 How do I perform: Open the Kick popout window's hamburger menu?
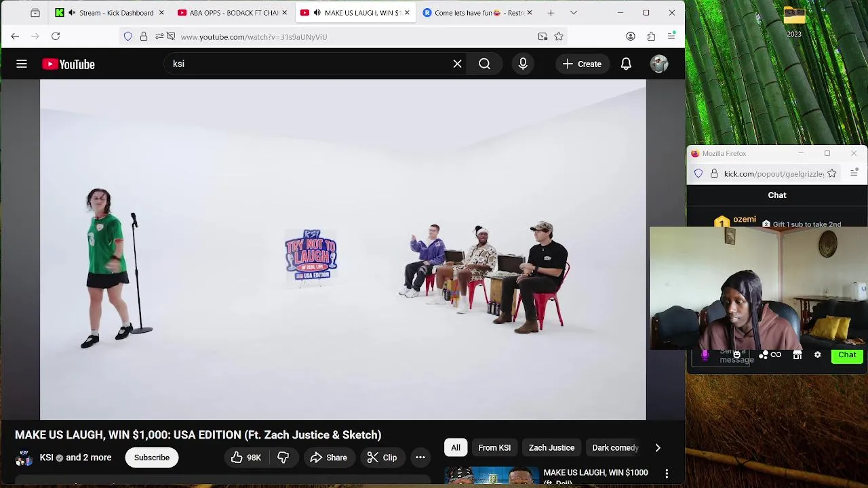(854, 174)
